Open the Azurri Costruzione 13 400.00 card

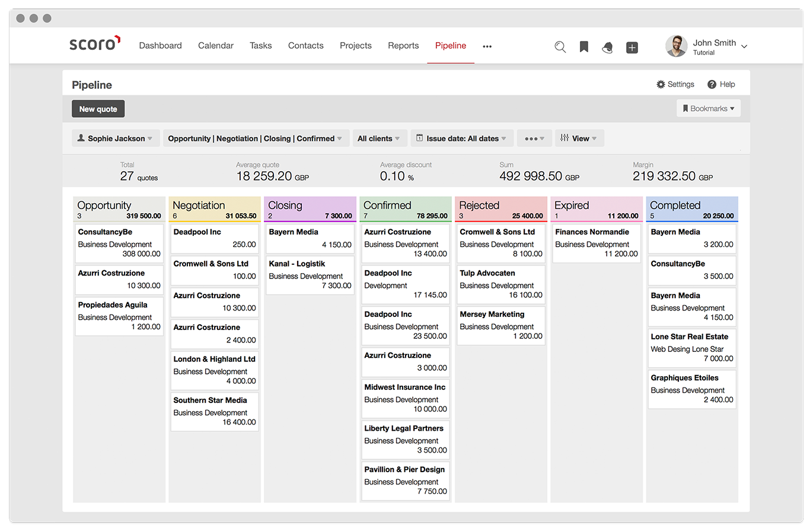pos(406,243)
